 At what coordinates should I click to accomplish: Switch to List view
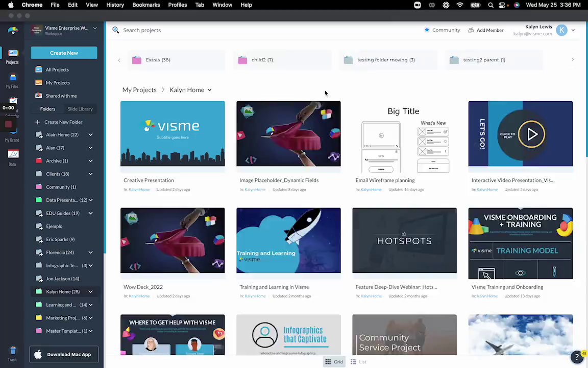click(x=358, y=362)
